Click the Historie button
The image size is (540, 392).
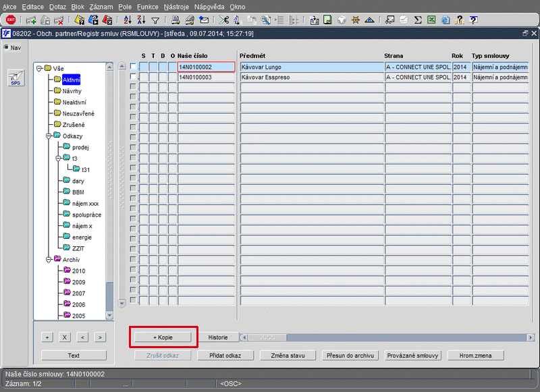tap(217, 337)
